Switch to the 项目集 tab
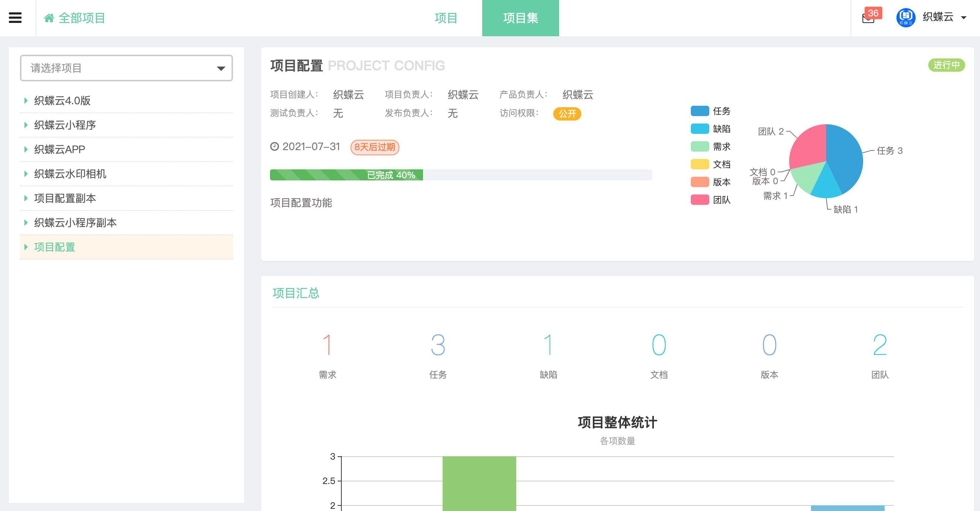The height and width of the screenshot is (511, 980). (520, 18)
